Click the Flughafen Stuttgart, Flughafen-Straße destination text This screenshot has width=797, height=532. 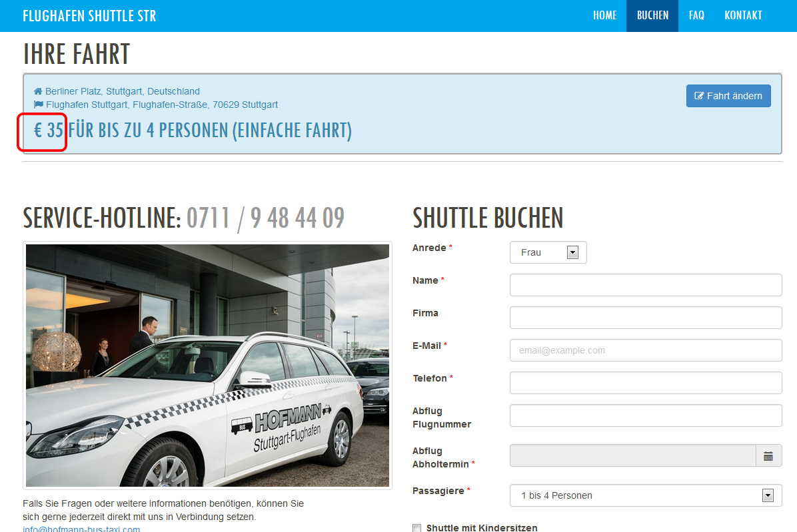click(162, 105)
